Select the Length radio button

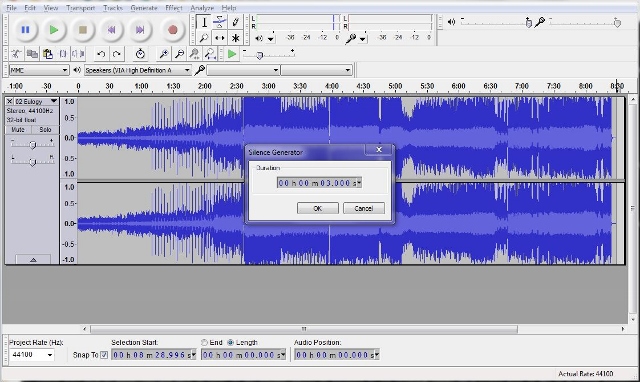coord(231,342)
